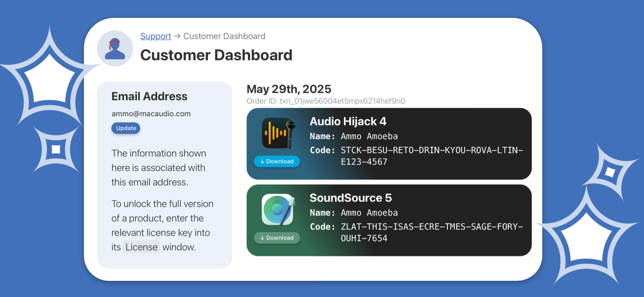
Task: Click the May 29th, 2025 order date
Action: 289,89
